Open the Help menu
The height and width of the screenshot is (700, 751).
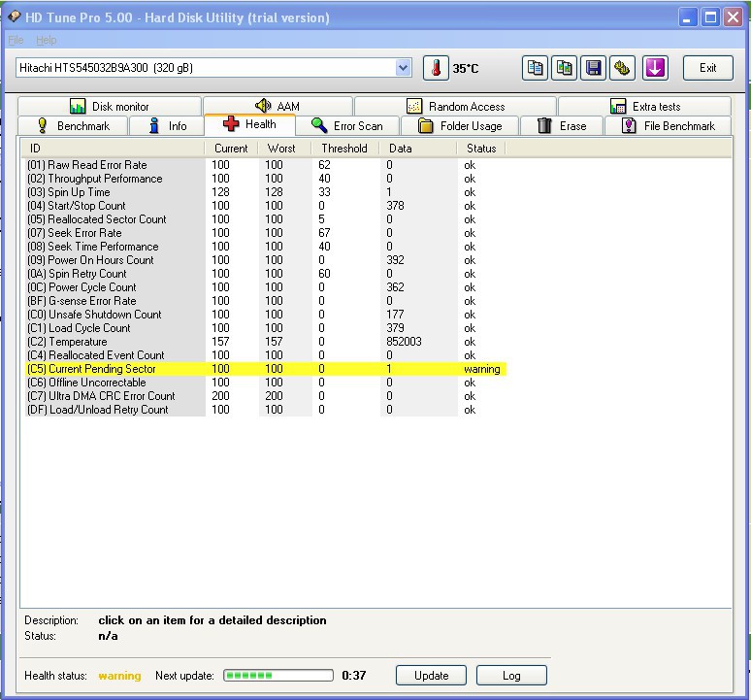pos(46,40)
